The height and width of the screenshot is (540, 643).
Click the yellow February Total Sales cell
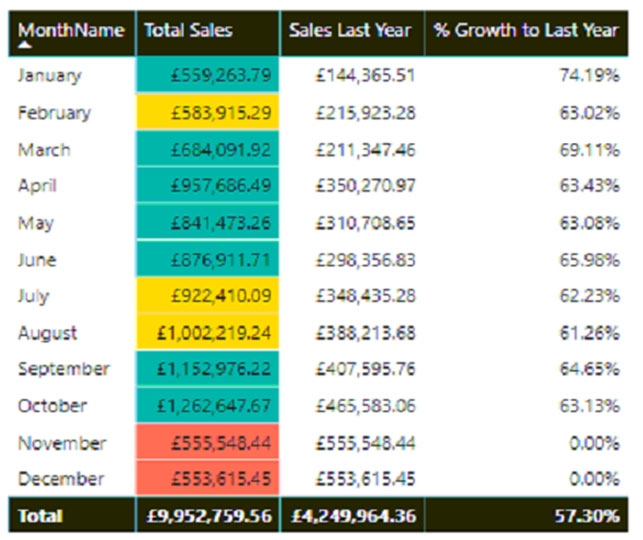pos(208,112)
